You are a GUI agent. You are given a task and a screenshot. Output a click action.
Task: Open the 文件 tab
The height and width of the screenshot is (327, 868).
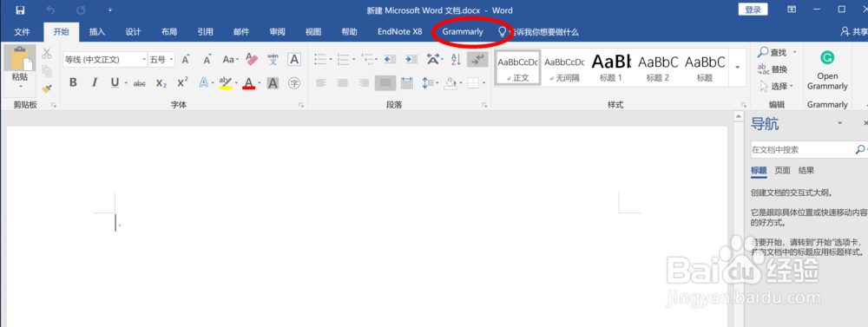pyautogui.click(x=22, y=32)
